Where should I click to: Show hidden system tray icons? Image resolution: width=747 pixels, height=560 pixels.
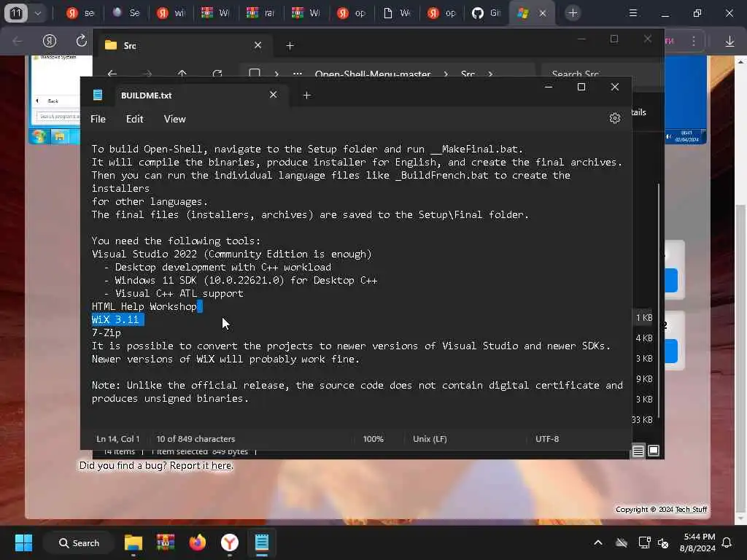pyautogui.click(x=598, y=542)
